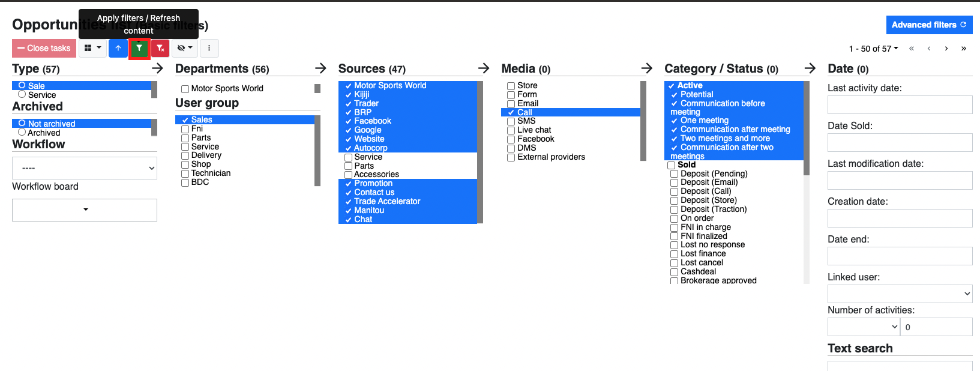Select the Service type radio button
The image size is (980, 371).
[x=22, y=94]
